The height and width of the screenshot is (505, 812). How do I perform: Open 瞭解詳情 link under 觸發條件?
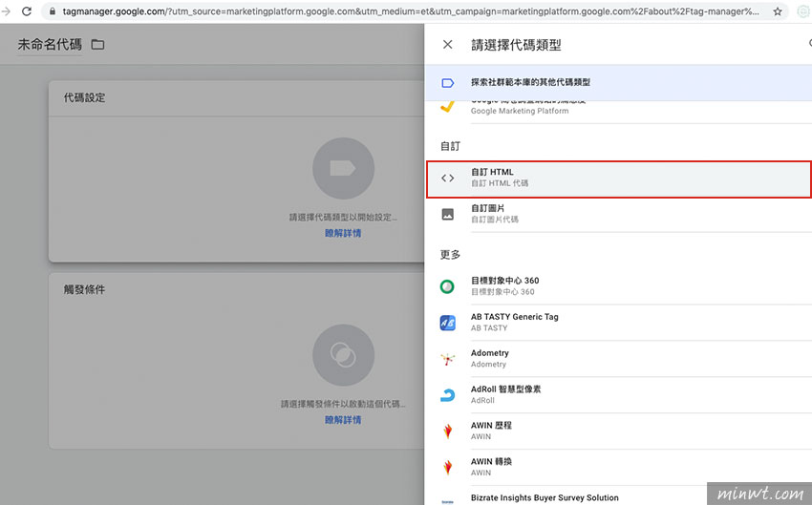point(343,420)
